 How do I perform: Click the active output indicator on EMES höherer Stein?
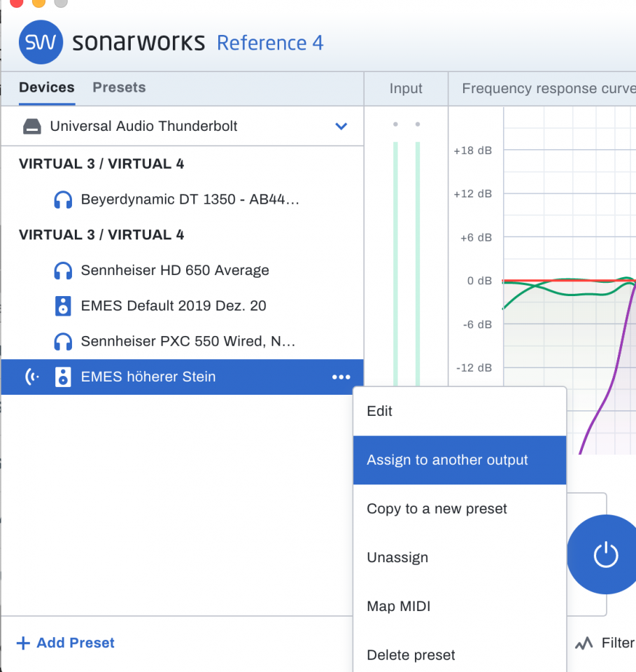(32, 377)
